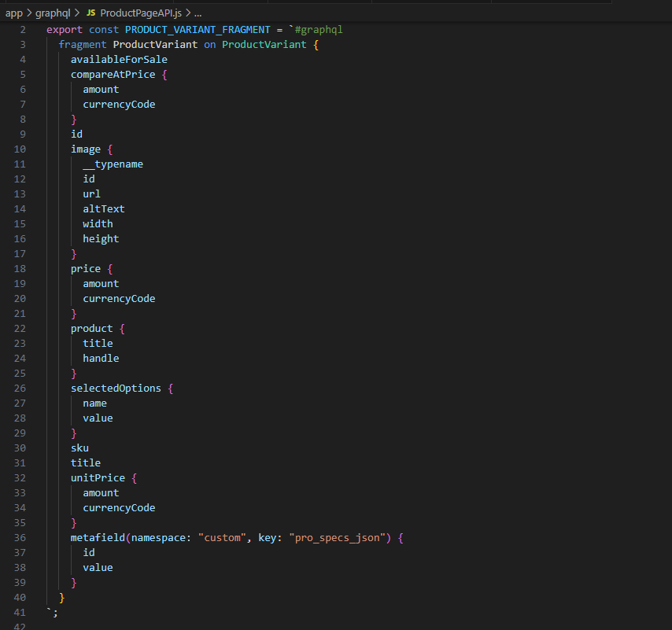
Task: Click 'id' on line 37
Action: (89, 552)
